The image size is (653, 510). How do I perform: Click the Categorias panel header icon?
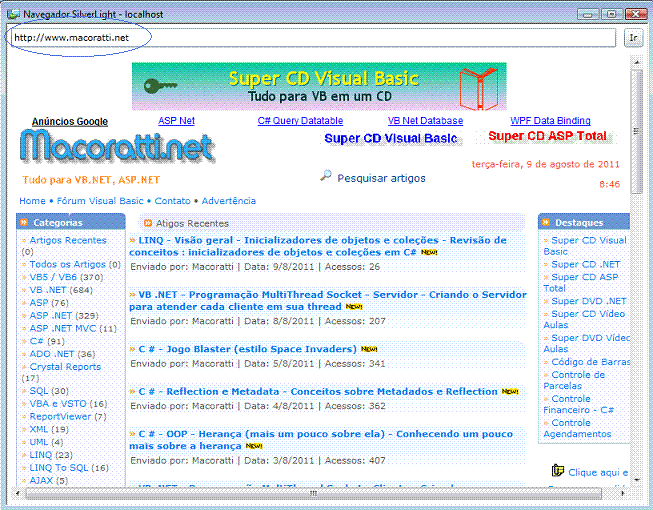24,222
